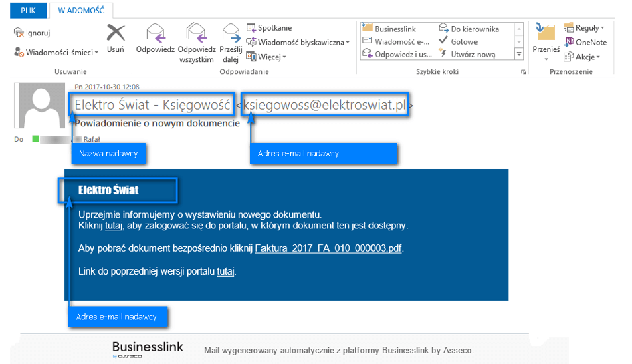Click the Powiadomienie o nowym dokumencie subject
The height and width of the screenshot is (364, 632).
(157, 123)
